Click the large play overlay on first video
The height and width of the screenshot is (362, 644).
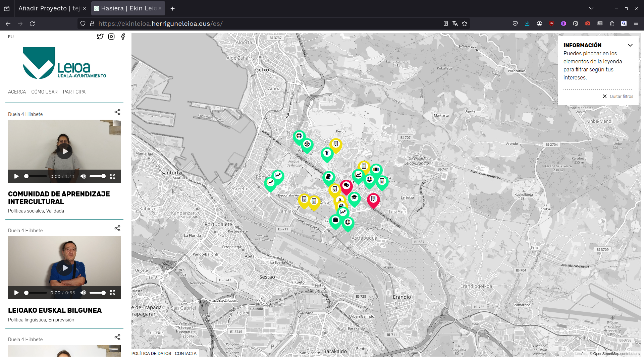tap(65, 151)
